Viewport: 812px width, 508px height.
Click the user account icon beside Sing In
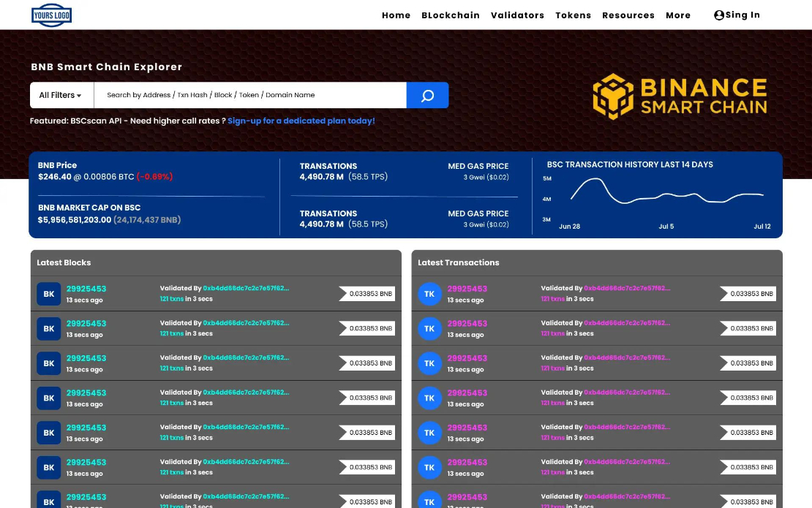pyautogui.click(x=719, y=15)
